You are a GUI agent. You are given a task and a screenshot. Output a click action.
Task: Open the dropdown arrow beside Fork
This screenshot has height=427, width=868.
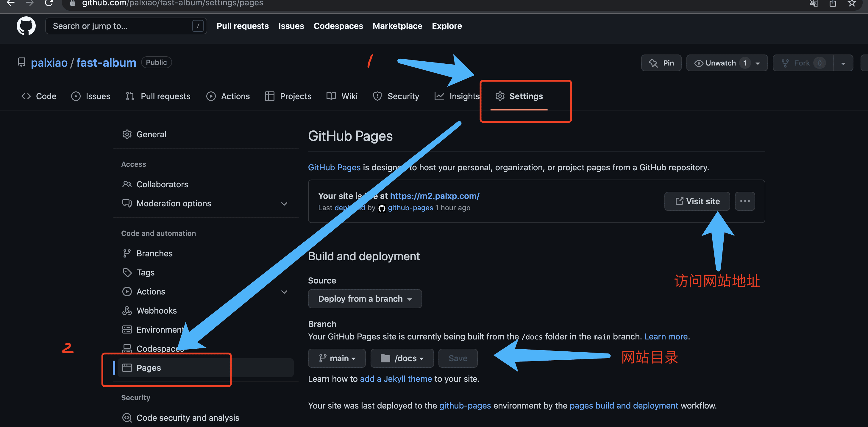coord(843,63)
